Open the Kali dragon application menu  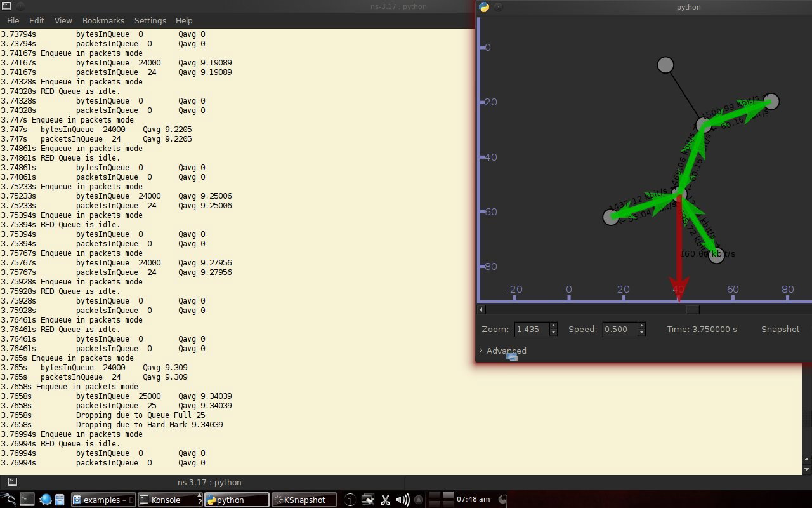click(x=8, y=500)
